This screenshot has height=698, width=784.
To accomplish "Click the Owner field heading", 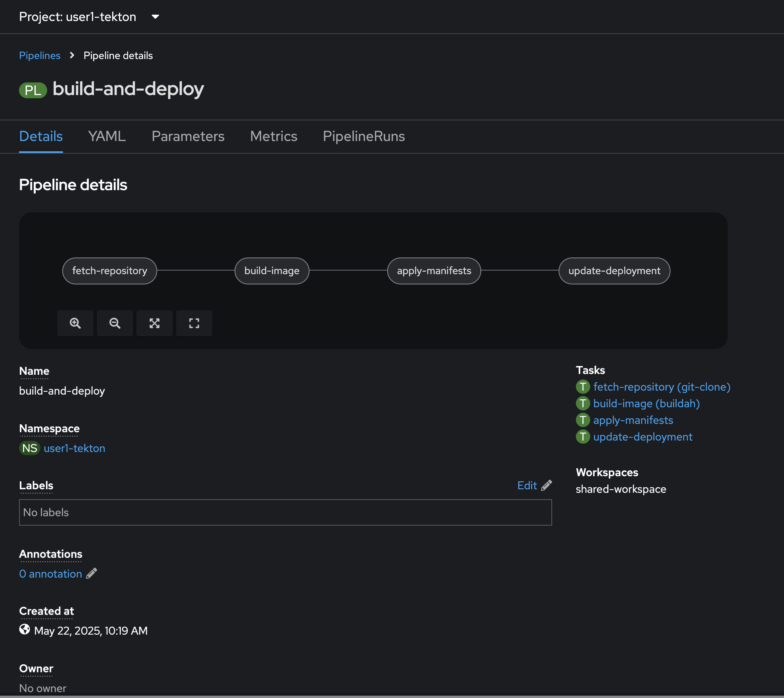I will coord(36,668).
